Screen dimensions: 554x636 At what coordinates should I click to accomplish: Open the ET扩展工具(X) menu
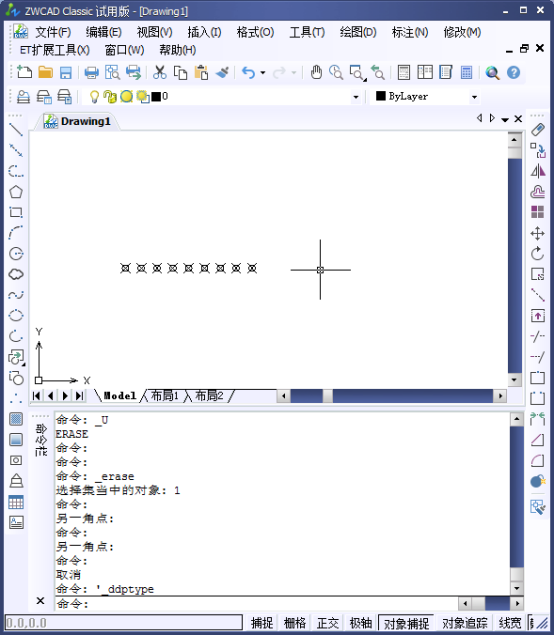(x=55, y=50)
